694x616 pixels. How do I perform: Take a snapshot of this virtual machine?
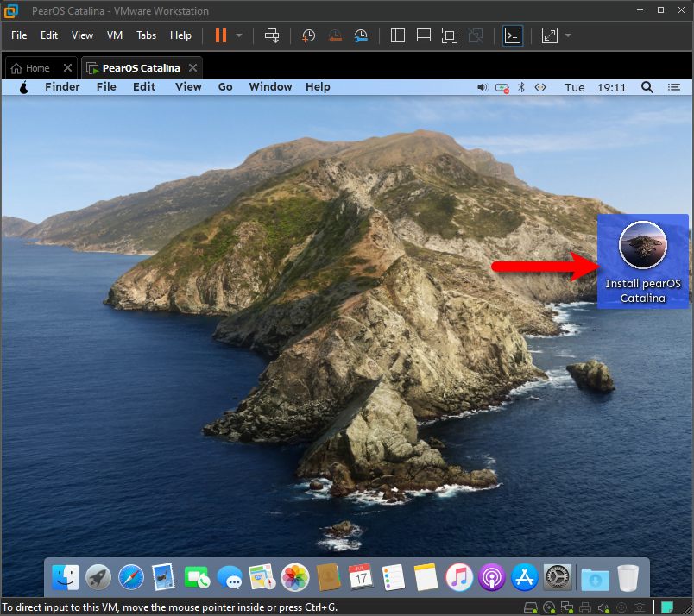(308, 35)
